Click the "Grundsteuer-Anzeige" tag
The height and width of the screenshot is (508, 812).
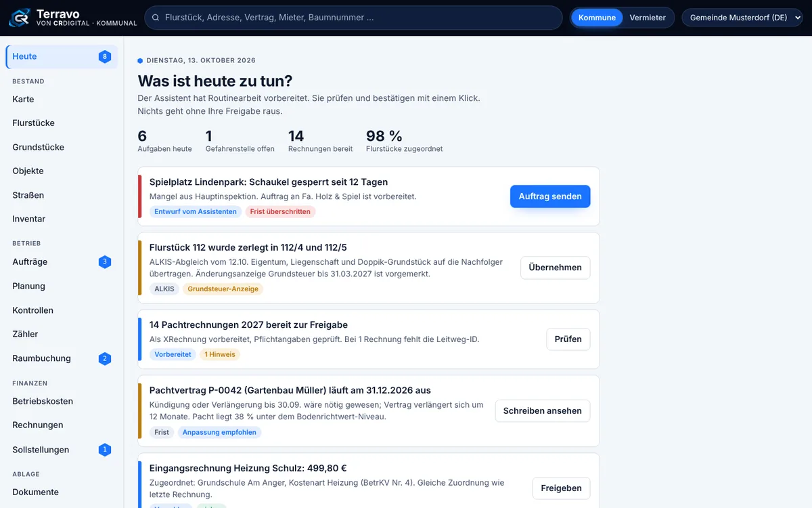[223, 289]
